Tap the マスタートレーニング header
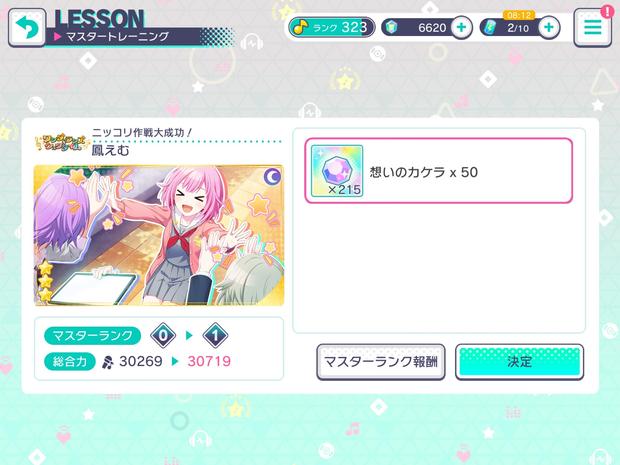 pyautogui.click(x=117, y=37)
